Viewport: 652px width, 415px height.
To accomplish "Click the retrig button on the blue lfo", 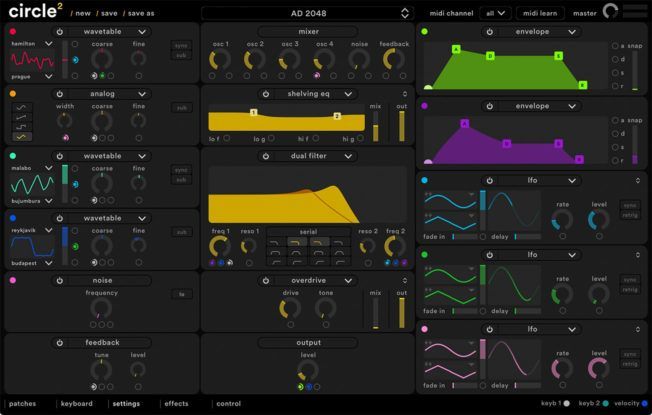I will pos(630,215).
